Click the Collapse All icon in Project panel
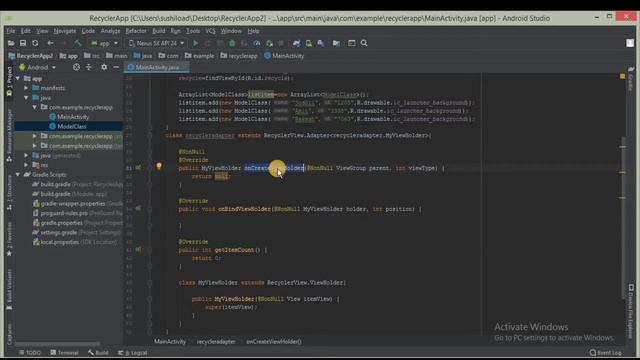 click(x=89, y=67)
